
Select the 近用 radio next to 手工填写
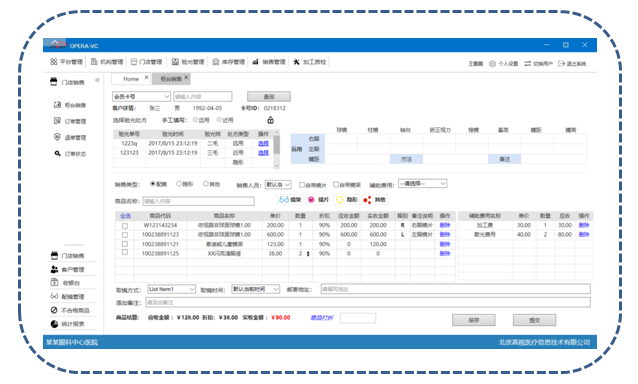(219, 120)
